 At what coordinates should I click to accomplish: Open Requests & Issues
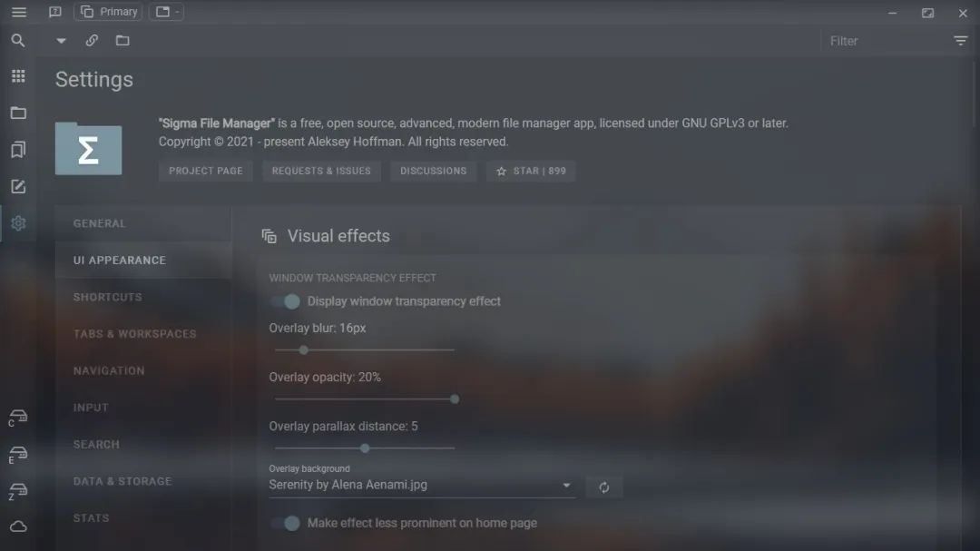click(321, 171)
